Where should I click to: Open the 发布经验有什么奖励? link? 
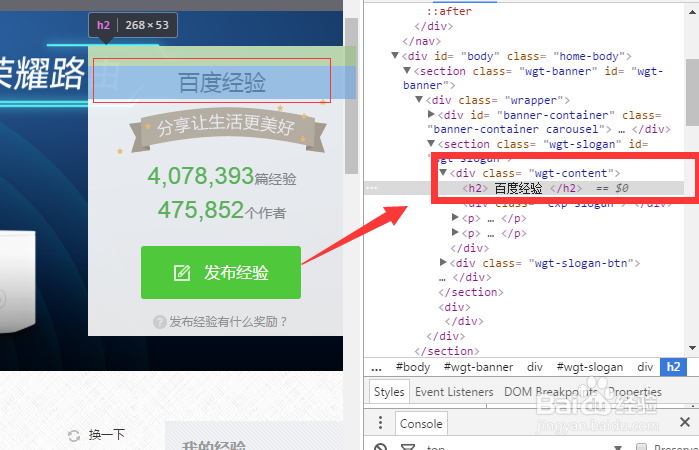pyautogui.click(x=228, y=322)
